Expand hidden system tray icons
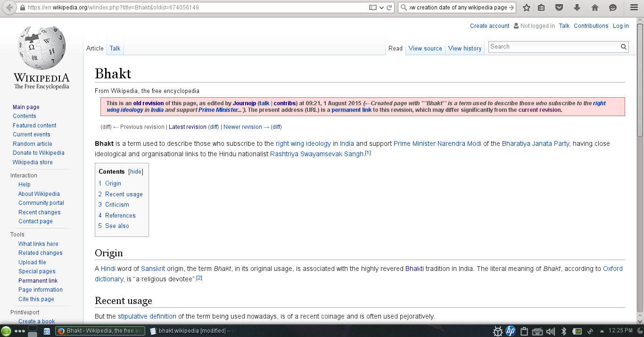Screen dimensions: 644x337 pos(602,331)
